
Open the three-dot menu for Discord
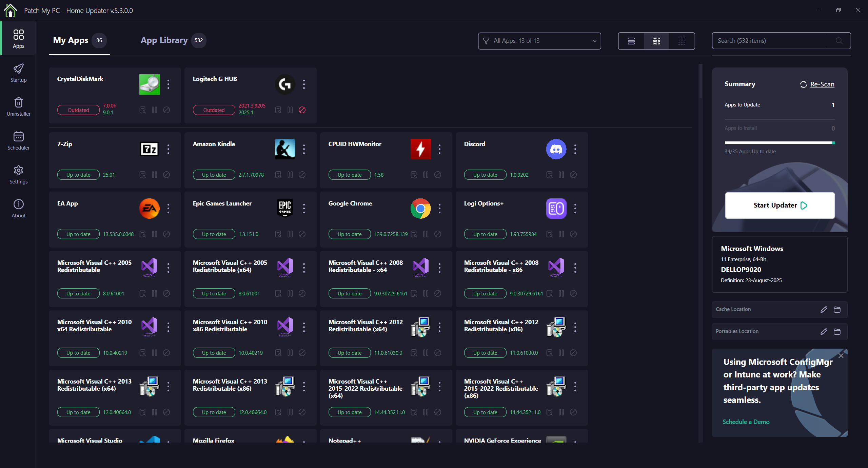(575, 149)
